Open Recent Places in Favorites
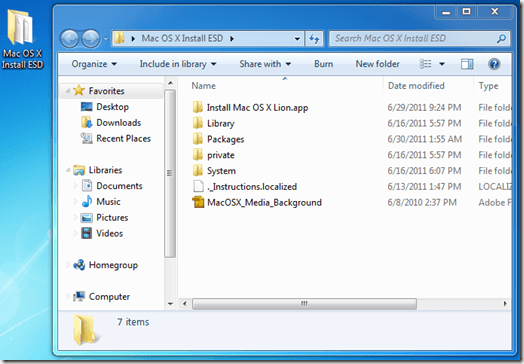The width and height of the screenshot is (524, 364). click(x=116, y=138)
